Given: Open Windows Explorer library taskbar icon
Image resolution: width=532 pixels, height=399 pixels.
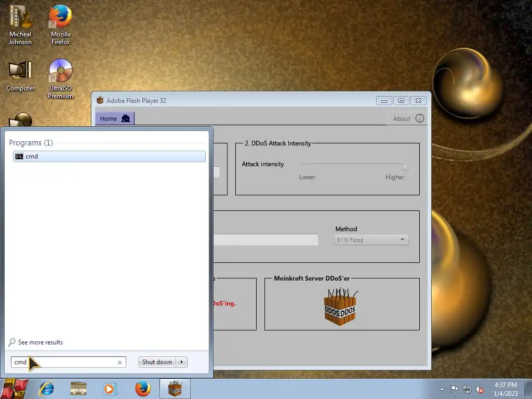Looking at the screenshot, I should (x=78, y=389).
